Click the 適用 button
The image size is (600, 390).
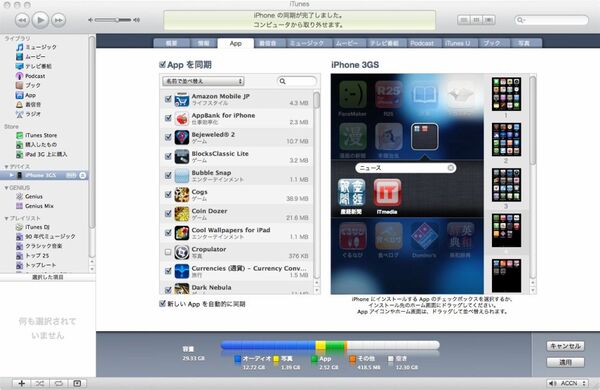click(x=565, y=362)
